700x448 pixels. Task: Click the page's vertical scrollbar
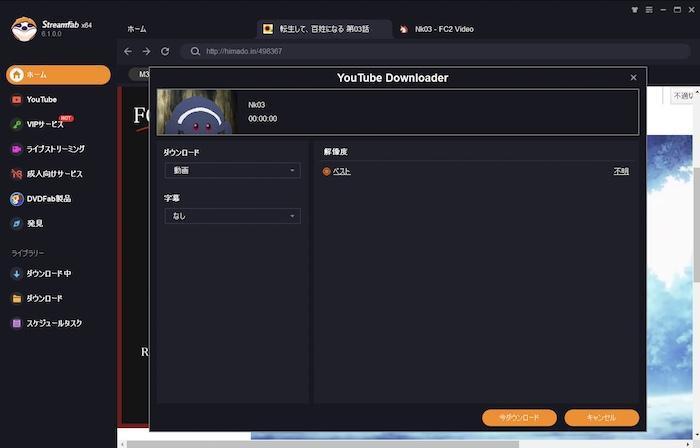[x=696, y=224]
